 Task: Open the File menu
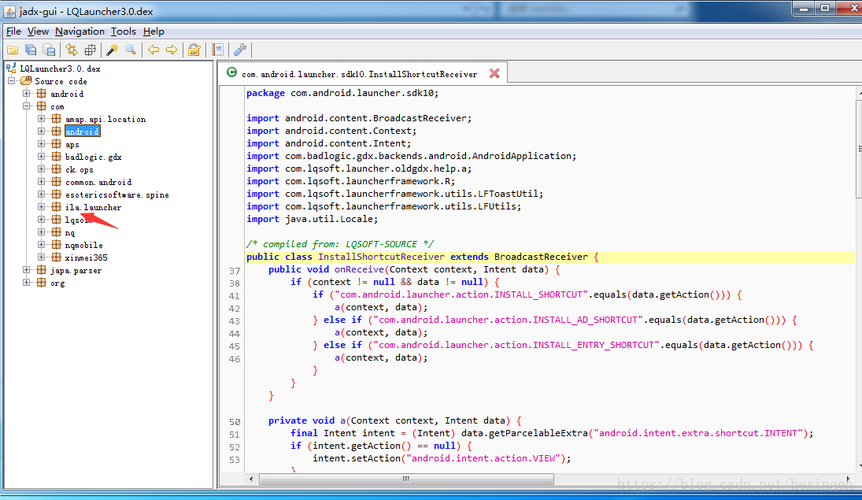13,31
